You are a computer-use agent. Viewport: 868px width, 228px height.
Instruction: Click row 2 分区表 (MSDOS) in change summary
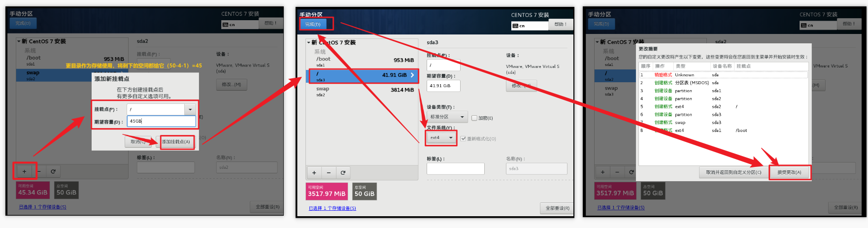723,83
